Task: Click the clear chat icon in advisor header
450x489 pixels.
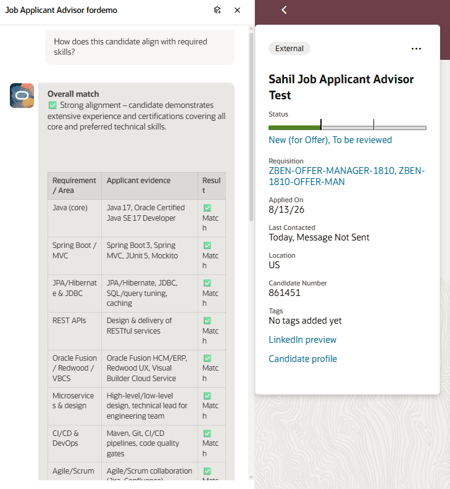Action: pos(217,10)
